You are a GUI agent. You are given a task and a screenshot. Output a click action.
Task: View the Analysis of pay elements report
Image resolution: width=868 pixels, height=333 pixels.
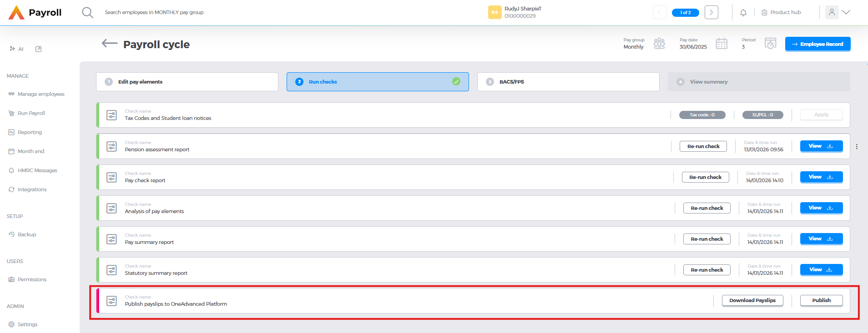[x=821, y=208]
